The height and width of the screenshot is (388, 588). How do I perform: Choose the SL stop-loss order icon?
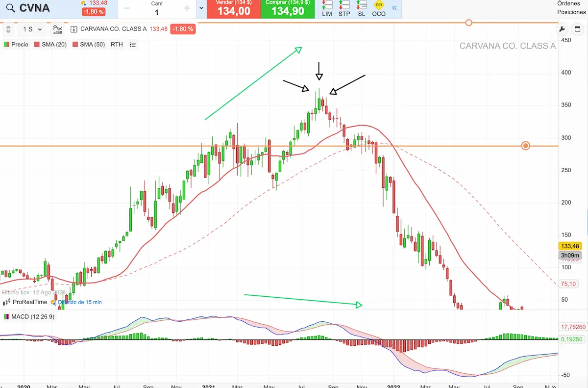coord(361,8)
